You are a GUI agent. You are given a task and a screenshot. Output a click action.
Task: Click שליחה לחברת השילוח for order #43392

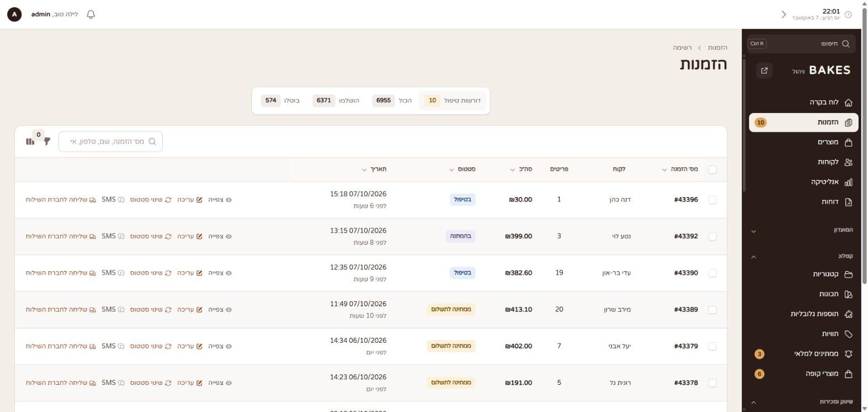click(x=61, y=236)
